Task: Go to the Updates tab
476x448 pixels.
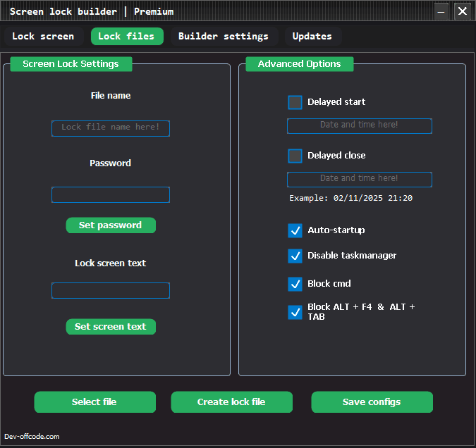Action: (x=312, y=37)
